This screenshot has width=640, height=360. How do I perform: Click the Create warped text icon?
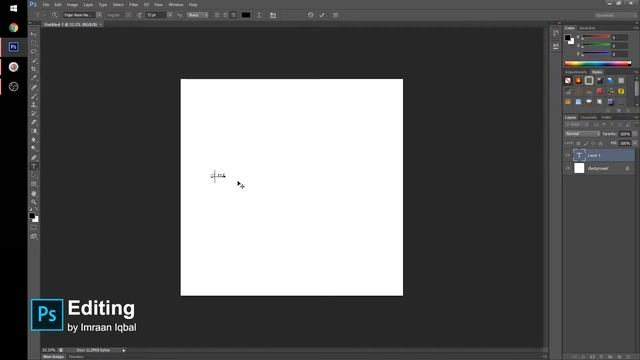point(259,15)
